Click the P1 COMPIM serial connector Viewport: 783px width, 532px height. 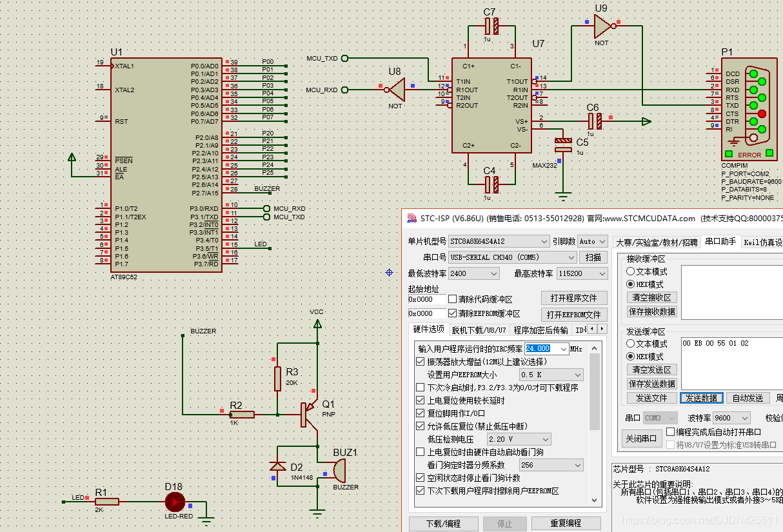point(751,108)
